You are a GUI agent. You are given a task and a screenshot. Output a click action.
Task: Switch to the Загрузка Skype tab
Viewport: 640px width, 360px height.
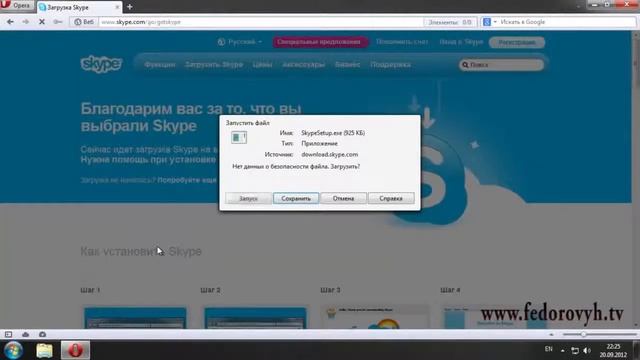click(80, 7)
